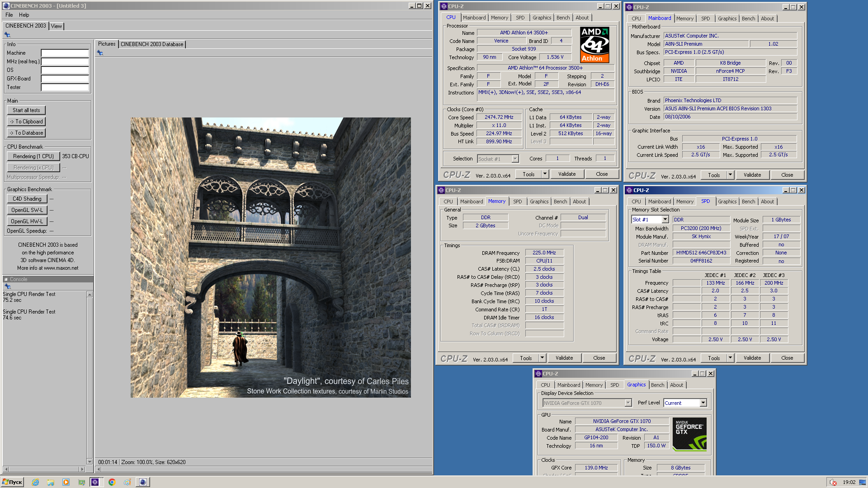The width and height of the screenshot is (868, 488).
Task: Click title icon of CPU-Z SPD window
Action: (x=629, y=190)
